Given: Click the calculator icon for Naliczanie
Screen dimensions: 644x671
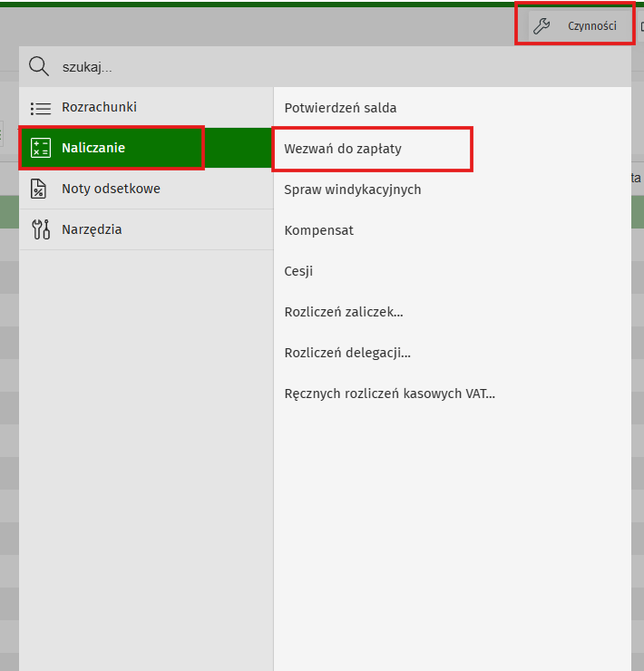Looking at the screenshot, I should pos(41,149).
